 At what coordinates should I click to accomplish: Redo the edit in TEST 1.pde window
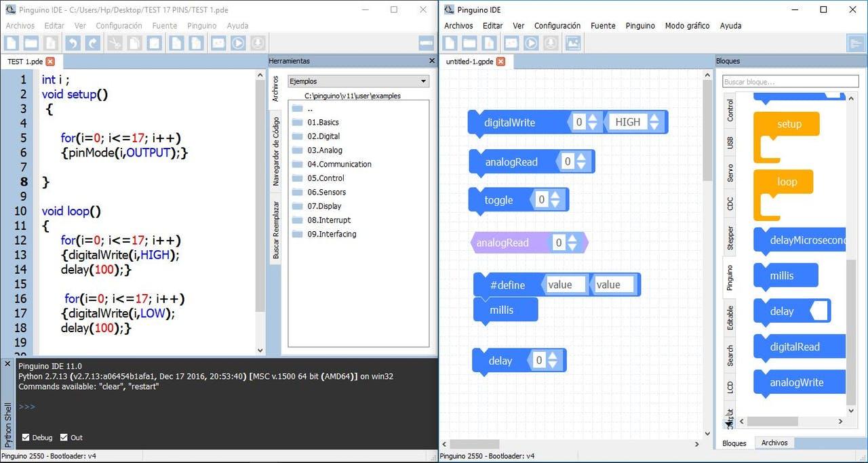[x=92, y=43]
